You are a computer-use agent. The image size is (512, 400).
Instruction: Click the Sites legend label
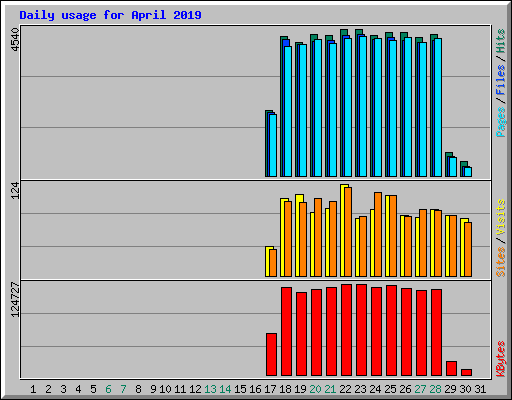pos(500,262)
